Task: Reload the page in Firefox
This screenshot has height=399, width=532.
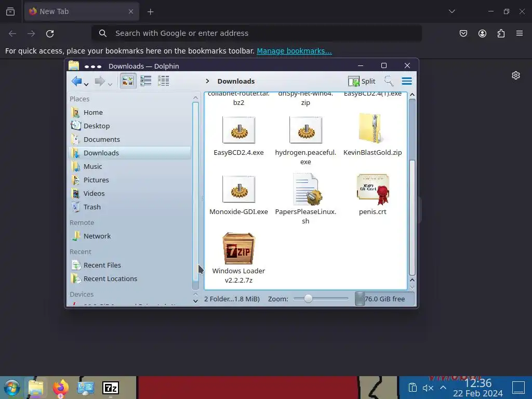Action: pos(50,34)
